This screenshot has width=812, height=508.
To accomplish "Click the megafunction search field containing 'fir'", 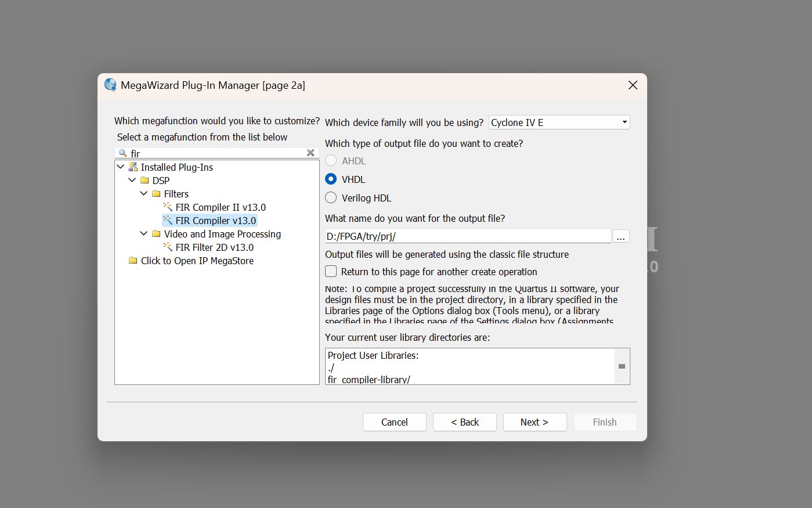I will [217, 153].
